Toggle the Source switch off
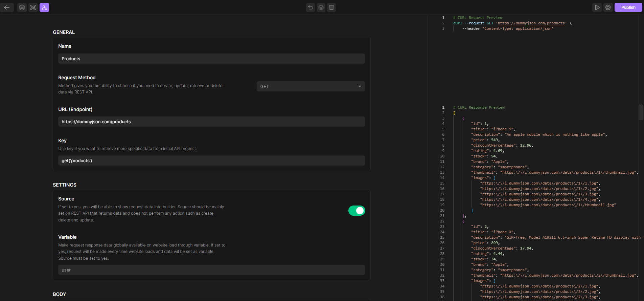The width and height of the screenshot is (644, 301). [357, 211]
